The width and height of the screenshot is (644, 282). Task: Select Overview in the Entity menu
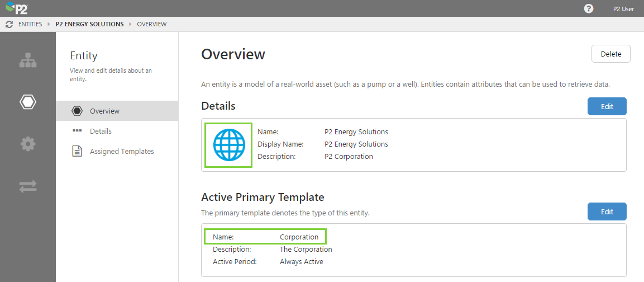[104, 111]
